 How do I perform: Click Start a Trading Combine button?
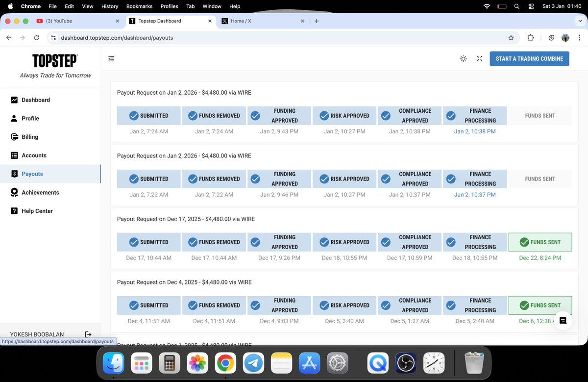[x=529, y=59]
